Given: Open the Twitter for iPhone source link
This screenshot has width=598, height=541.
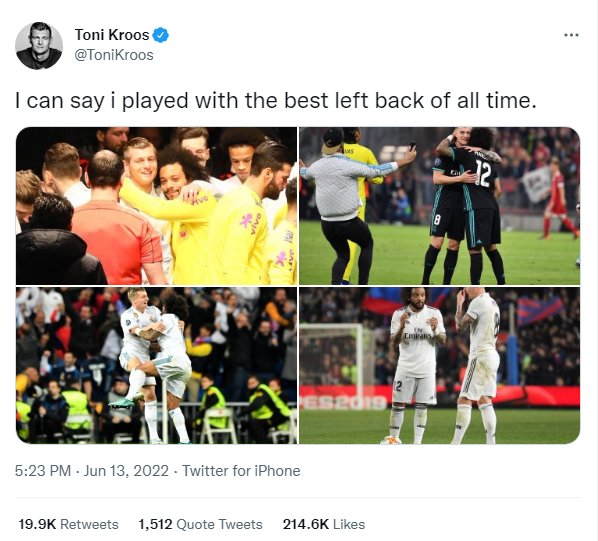Looking at the screenshot, I should (x=241, y=471).
